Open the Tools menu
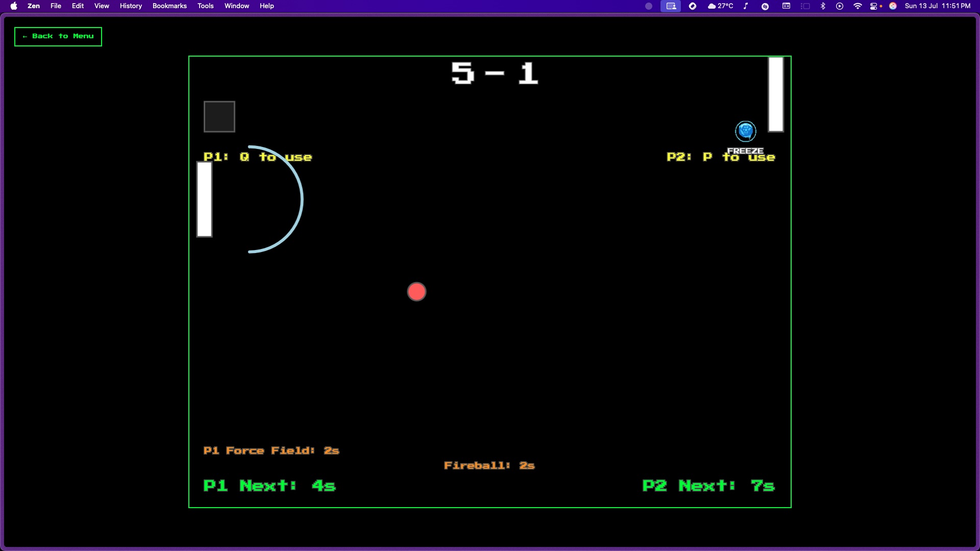980x551 pixels. pos(205,6)
